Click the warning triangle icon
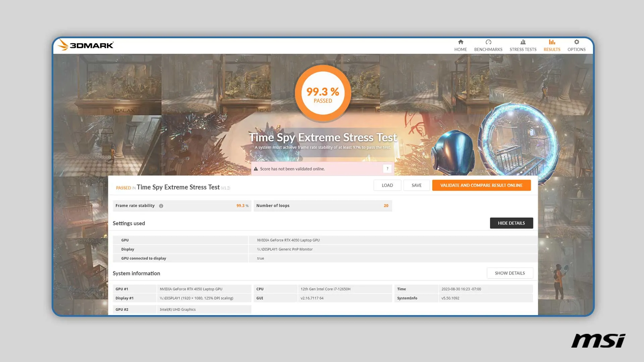 point(256,169)
